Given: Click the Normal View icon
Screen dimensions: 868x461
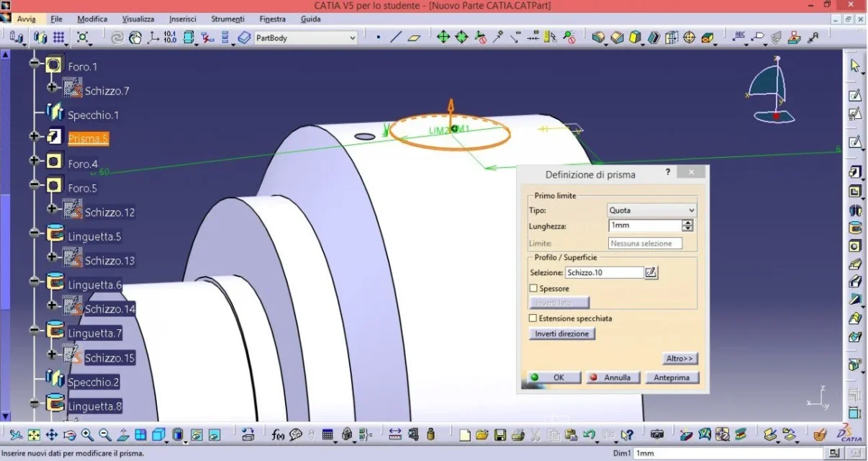Looking at the screenshot, I should [x=123, y=435].
